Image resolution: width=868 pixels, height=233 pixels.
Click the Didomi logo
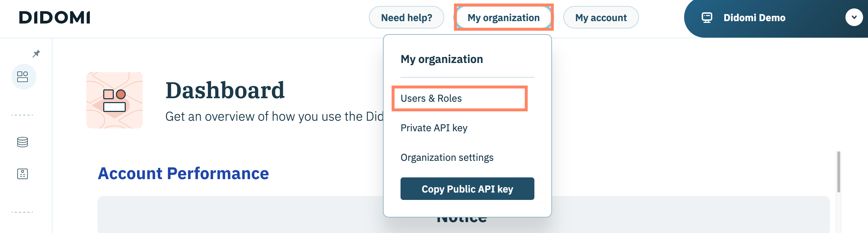(55, 18)
